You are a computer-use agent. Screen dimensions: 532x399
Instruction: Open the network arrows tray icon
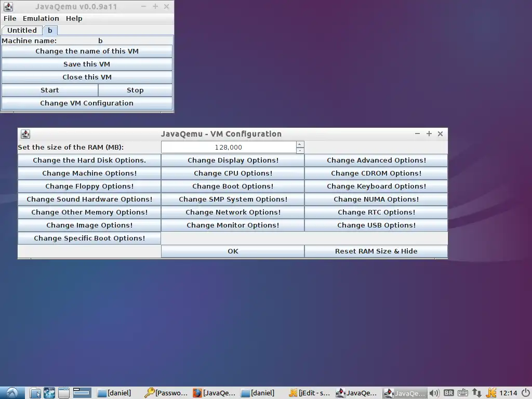[x=477, y=393]
